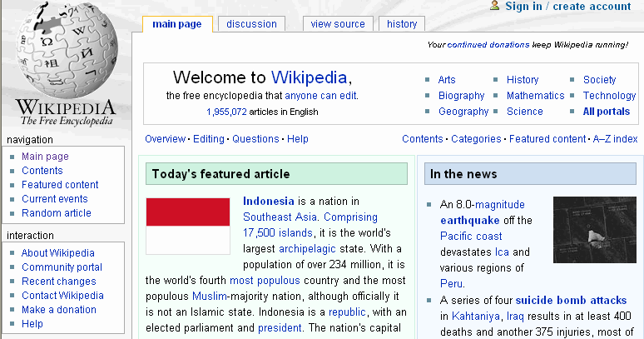This screenshot has height=339, width=644.
Task: Select Featured content in navigation sidebar
Action: pos(60,185)
